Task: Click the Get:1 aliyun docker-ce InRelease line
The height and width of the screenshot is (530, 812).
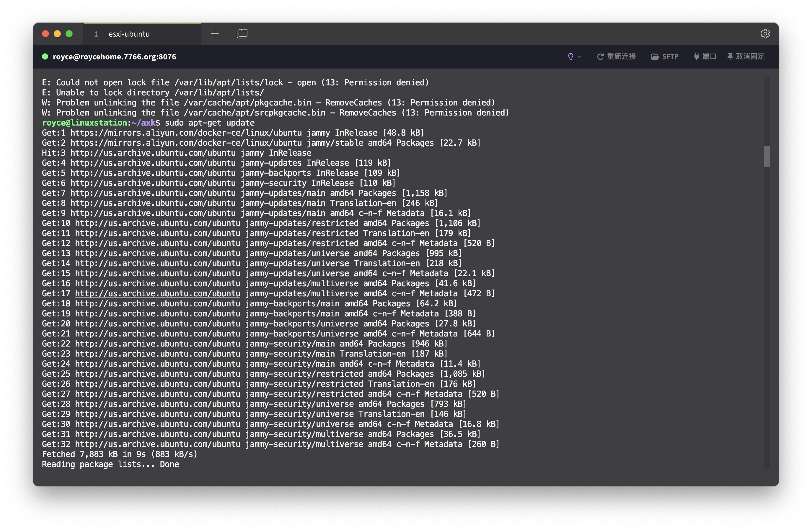Action: [233, 133]
